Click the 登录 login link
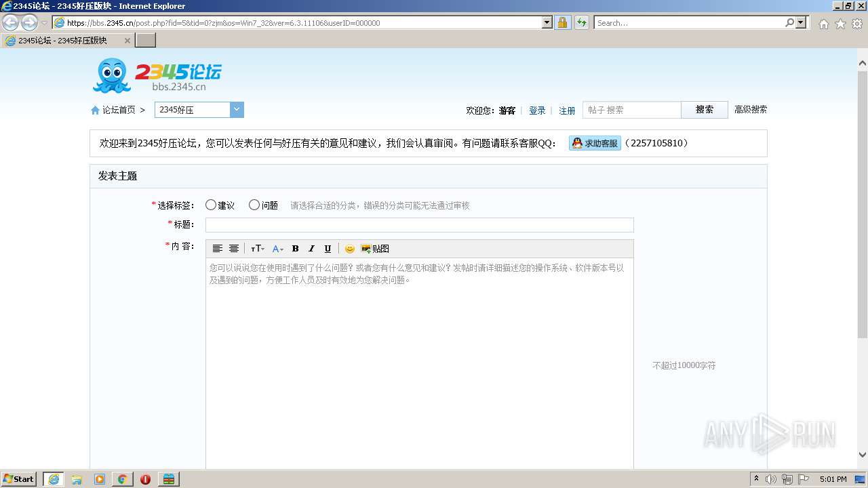Screen dimensions: 868x488 [537, 110]
